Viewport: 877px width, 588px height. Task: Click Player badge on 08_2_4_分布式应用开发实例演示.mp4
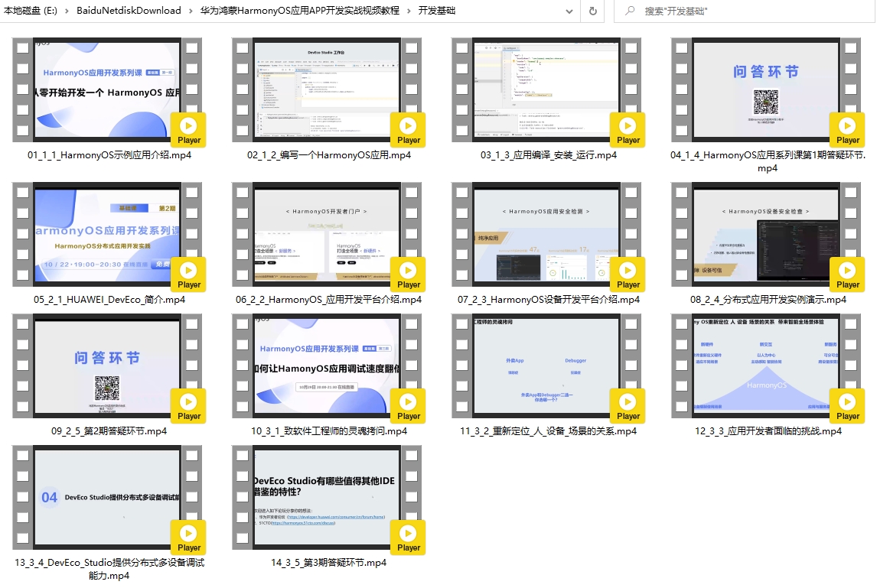[847, 275]
